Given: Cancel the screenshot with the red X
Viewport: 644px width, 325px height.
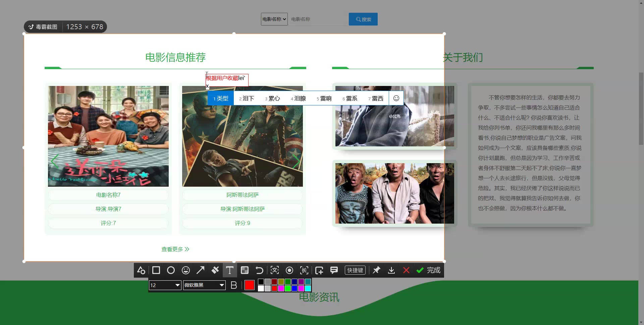Looking at the screenshot, I should [406, 270].
